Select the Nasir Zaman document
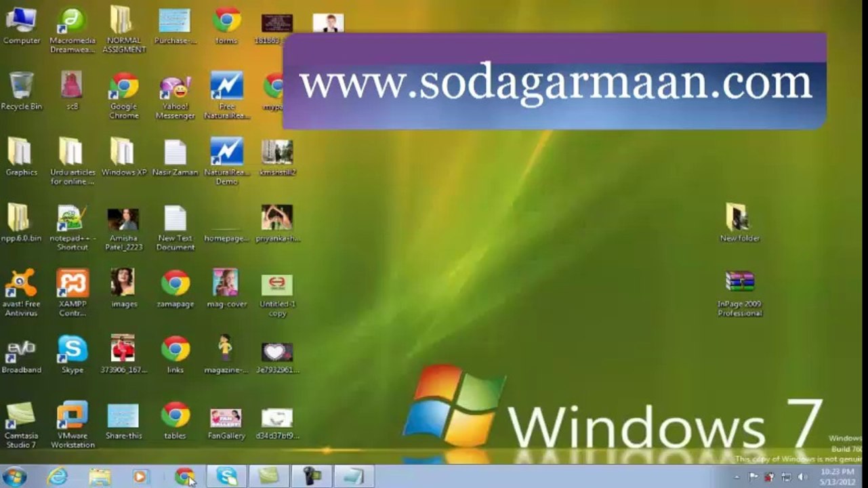The height and width of the screenshot is (488, 868). click(175, 157)
